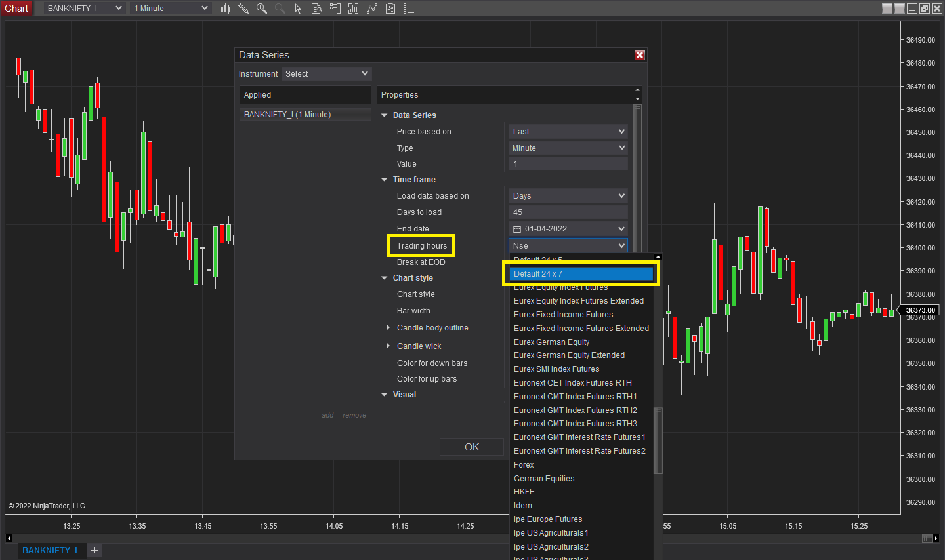Choose Ipe US Agriculturals1 option
This screenshot has height=560, width=945.
581,533
